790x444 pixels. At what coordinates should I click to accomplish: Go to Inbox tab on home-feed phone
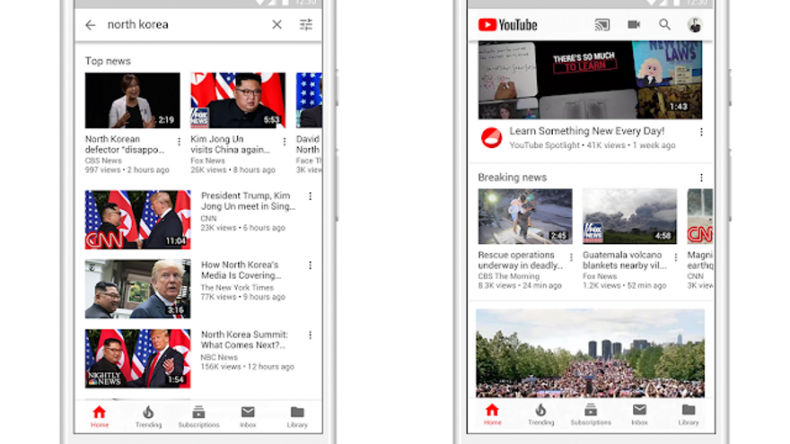pyautogui.click(x=639, y=415)
